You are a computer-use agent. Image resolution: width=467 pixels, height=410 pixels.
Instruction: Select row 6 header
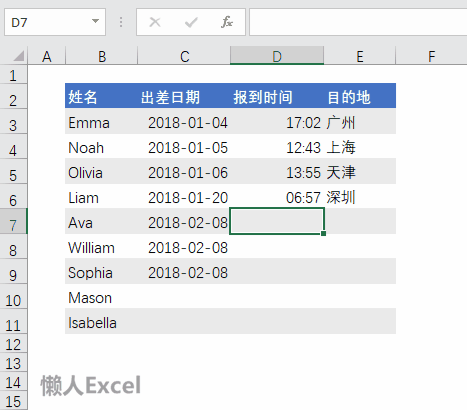click(13, 196)
